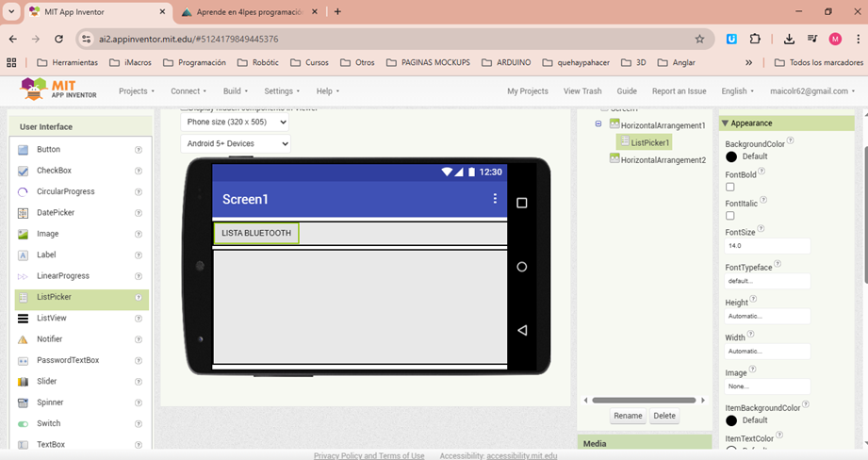Click the DatePicker palette icon
This screenshot has width=868, height=460.
[x=24, y=213]
